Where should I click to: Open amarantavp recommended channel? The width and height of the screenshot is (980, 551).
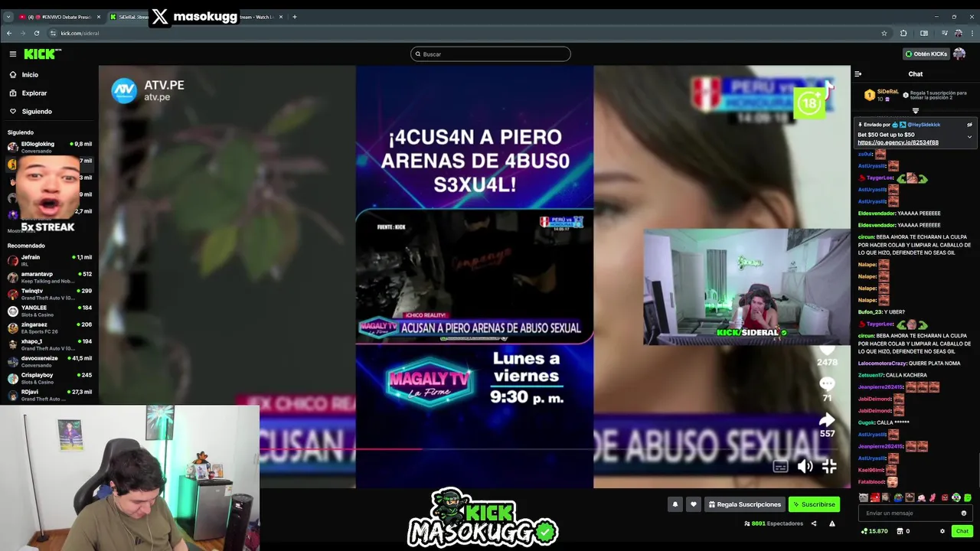pyautogui.click(x=50, y=277)
